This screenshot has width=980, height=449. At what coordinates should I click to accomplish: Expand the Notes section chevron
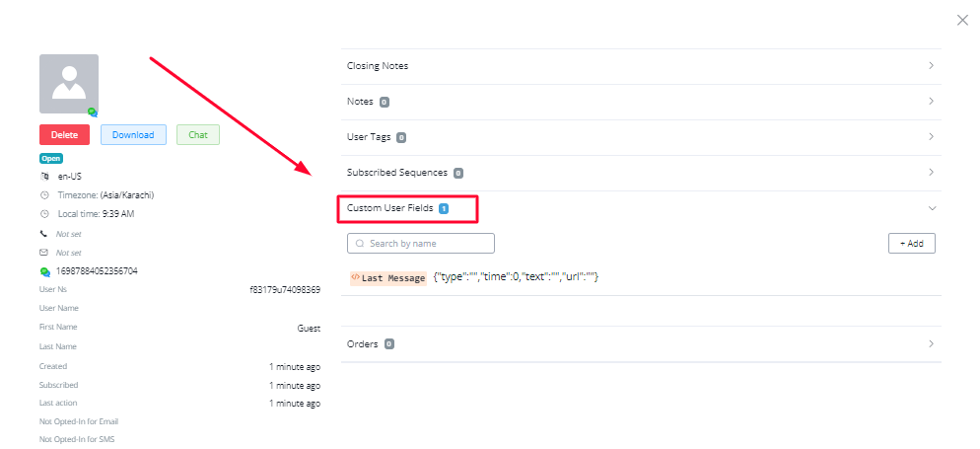[931, 102]
